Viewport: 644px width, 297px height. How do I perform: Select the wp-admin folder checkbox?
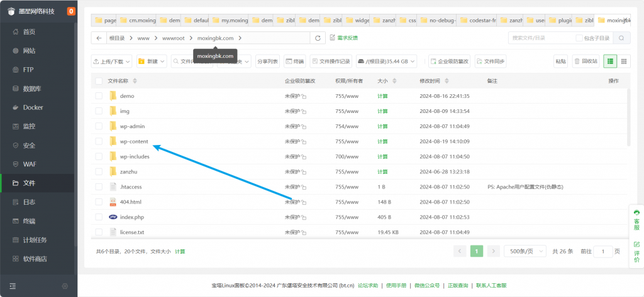[99, 126]
